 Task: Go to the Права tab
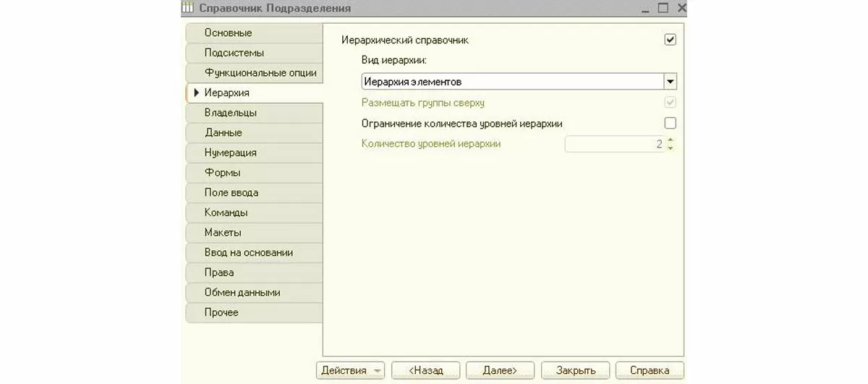point(254,273)
